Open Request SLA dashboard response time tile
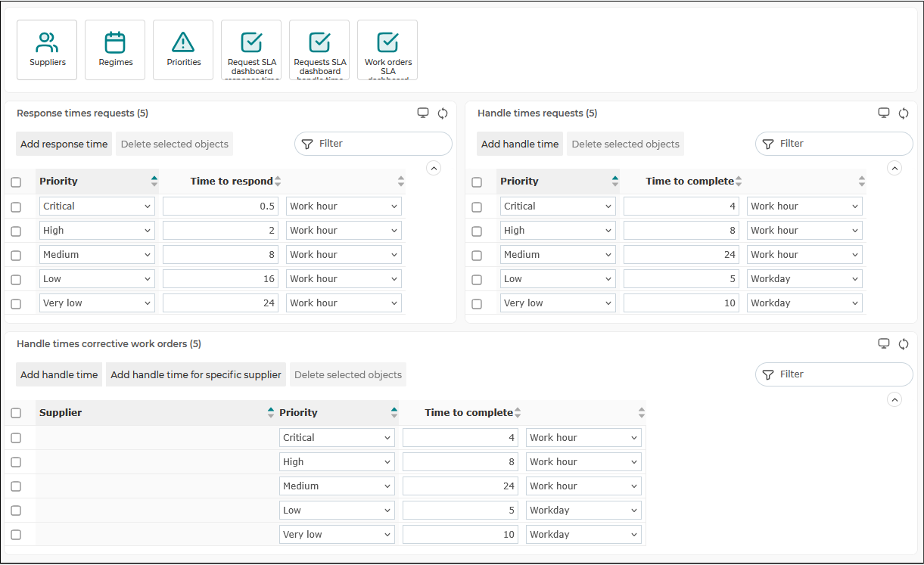924x565 pixels. (x=251, y=50)
